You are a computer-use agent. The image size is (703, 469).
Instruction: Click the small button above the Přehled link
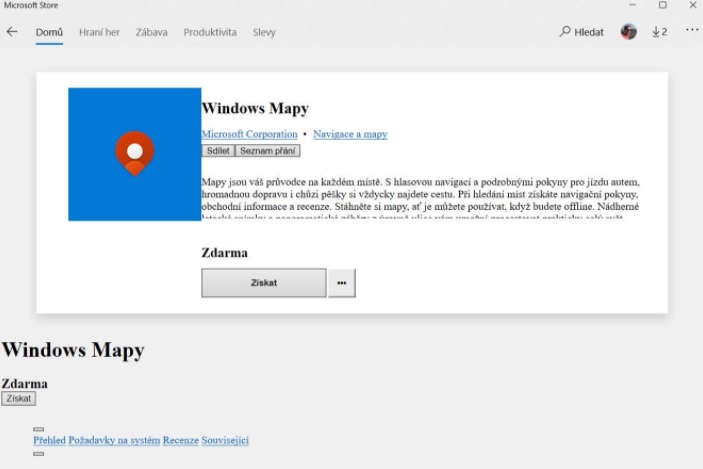tap(39, 429)
